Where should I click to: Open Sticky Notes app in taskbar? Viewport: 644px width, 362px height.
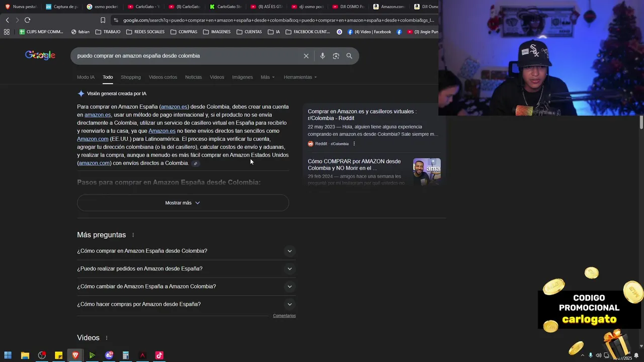click(58, 355)
